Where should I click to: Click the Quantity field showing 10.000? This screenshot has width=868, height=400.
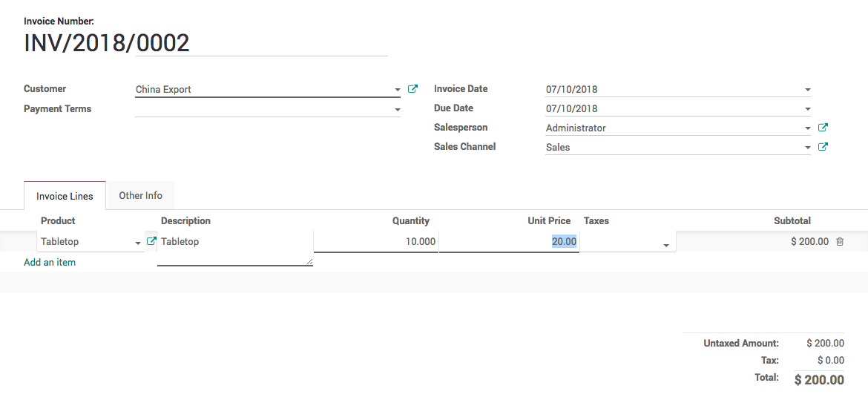375,242
